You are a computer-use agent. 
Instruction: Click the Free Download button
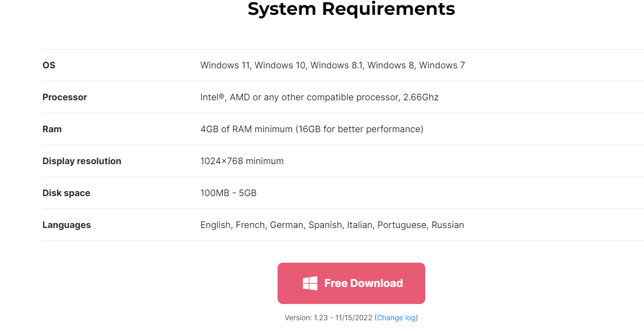point(351,283)
